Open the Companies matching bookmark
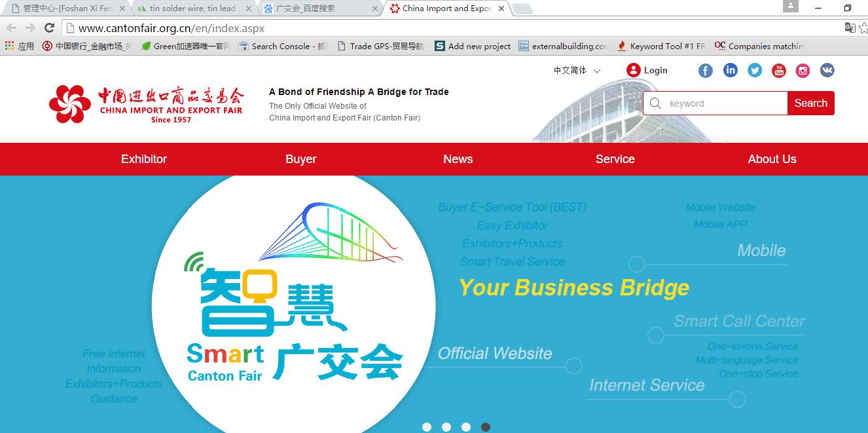 759,46
